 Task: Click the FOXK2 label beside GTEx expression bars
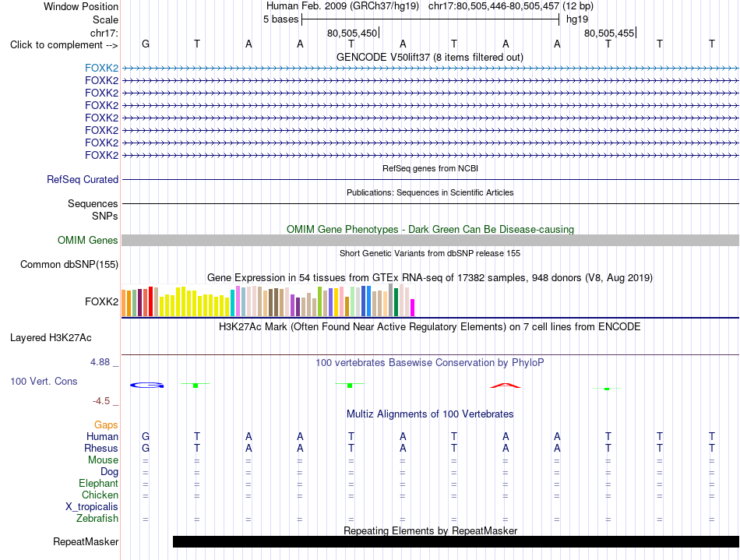101,301
